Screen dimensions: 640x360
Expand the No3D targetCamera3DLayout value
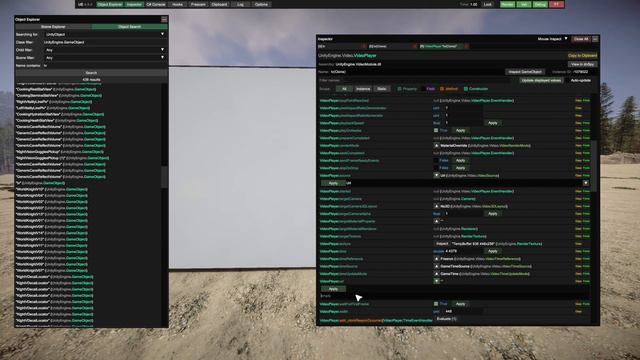click(x=436, y=206)
